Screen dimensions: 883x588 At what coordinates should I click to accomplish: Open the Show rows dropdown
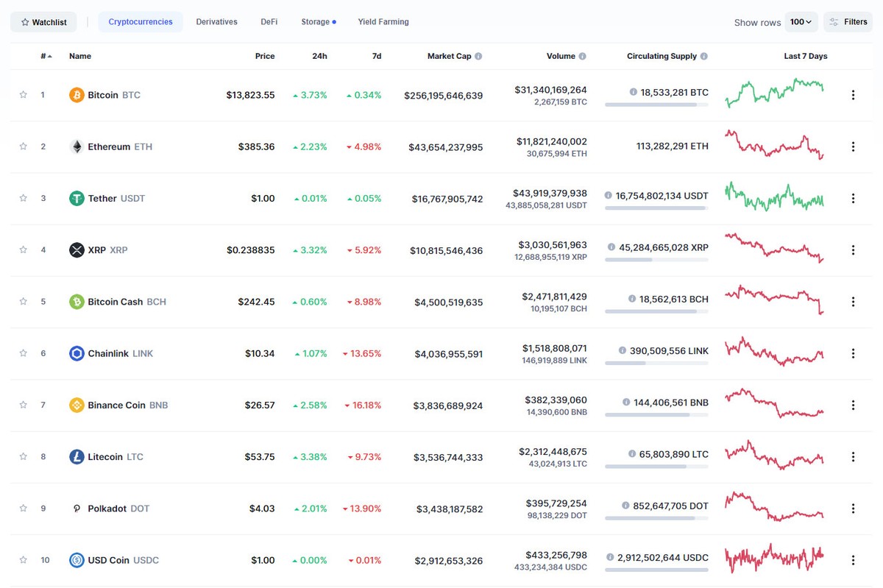[801, 21]
